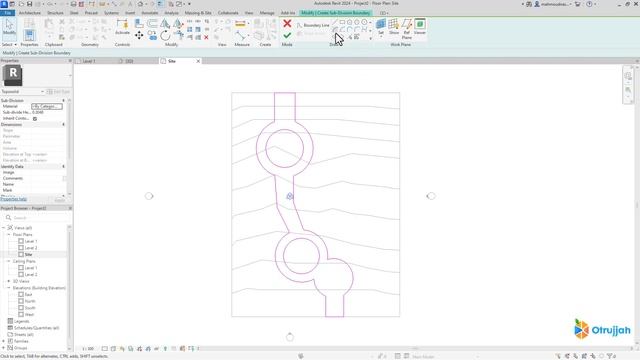Image resolution: width=640 pixels, height=360 pixels.
Task: Select Legends in Project Browser
Action: point(21,321)
